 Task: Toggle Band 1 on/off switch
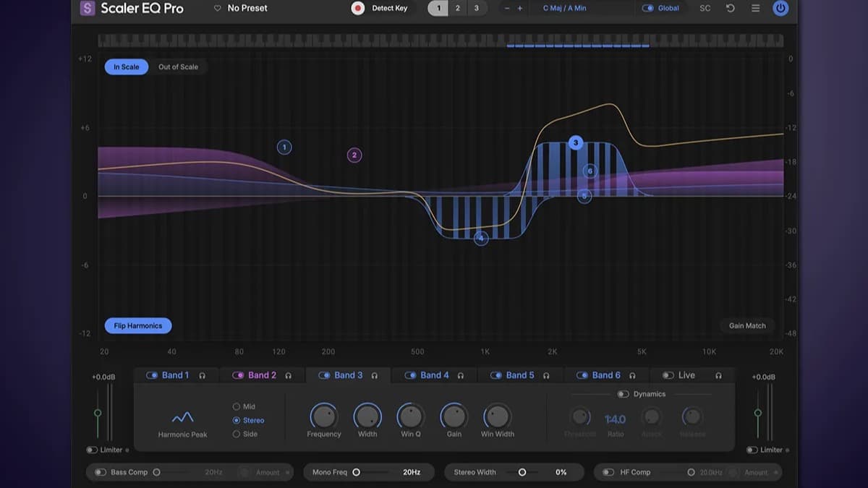tap(152, 375)
